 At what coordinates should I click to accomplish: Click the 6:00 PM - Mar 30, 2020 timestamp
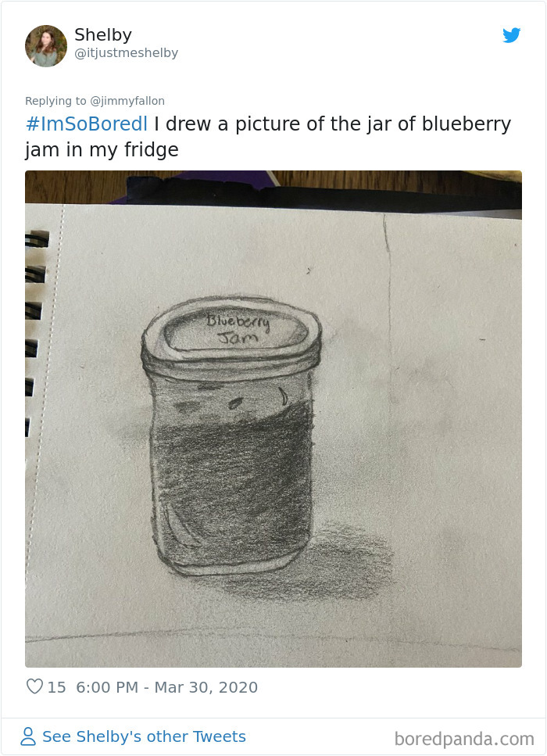pyautogui.click(x=166, y=687)
